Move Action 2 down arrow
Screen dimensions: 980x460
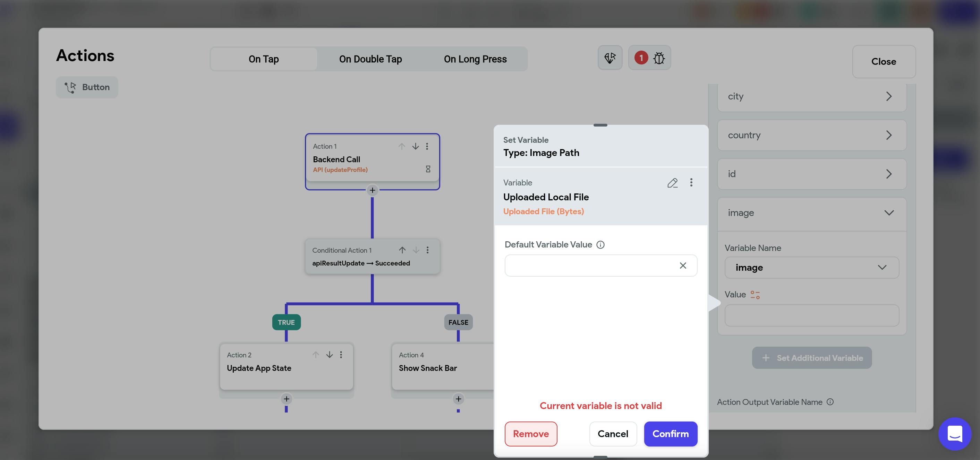[330, 355]
